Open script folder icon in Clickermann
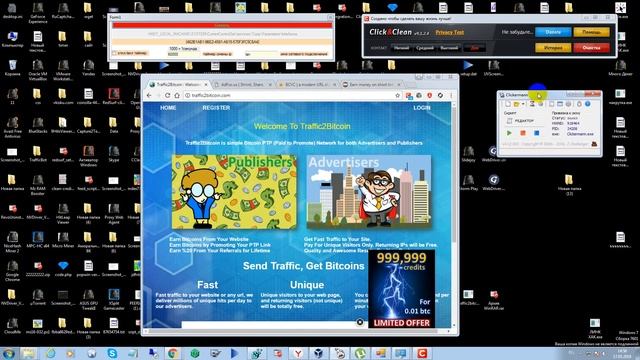The height and width of the screenshot is (360, 640). point(516,104)
